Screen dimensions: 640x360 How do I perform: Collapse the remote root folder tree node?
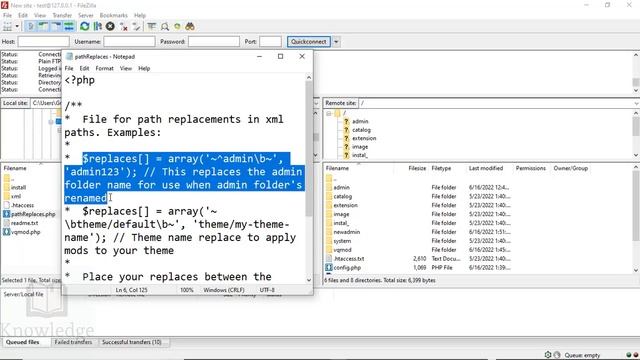(x=329, y=113)
